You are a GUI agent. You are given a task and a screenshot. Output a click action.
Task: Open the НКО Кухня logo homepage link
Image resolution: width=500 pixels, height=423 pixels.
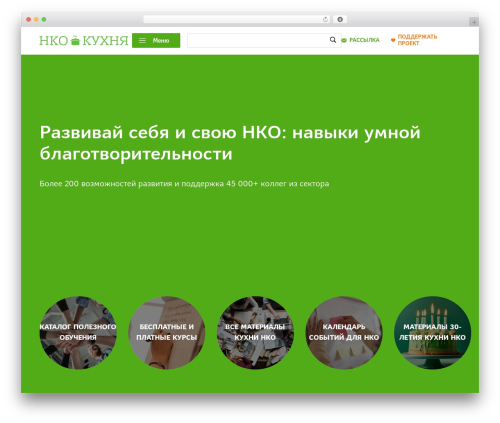[84, 41]
